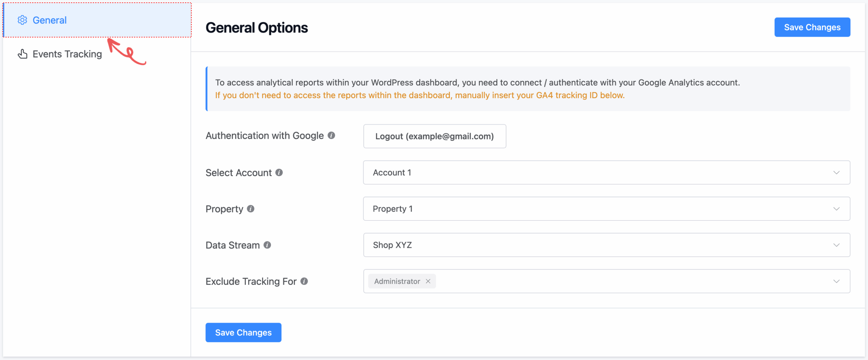Logout from the connected Google account
The width and height of the screenshot is (868, 360).
click(434, 136)
